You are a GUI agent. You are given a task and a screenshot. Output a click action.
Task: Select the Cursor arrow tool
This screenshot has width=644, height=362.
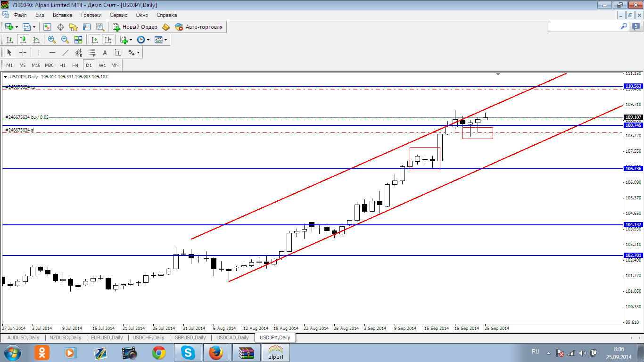9,52
